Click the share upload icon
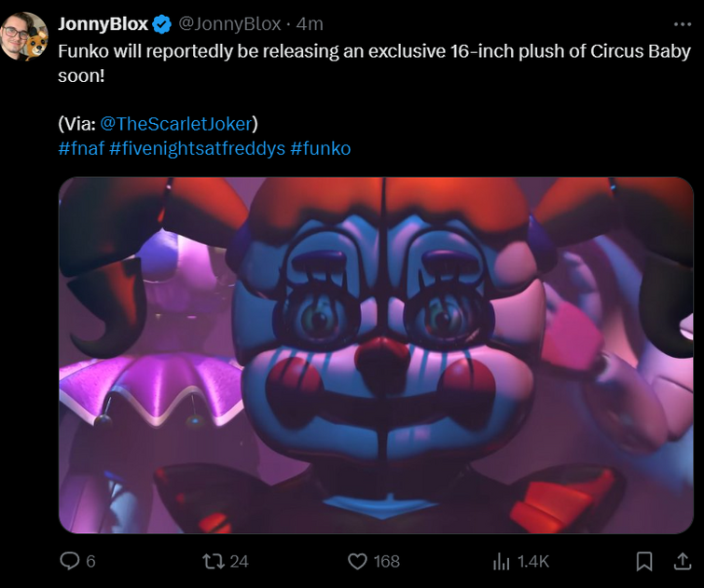This screenshot has height=588, width=704. tap(682, 561)
